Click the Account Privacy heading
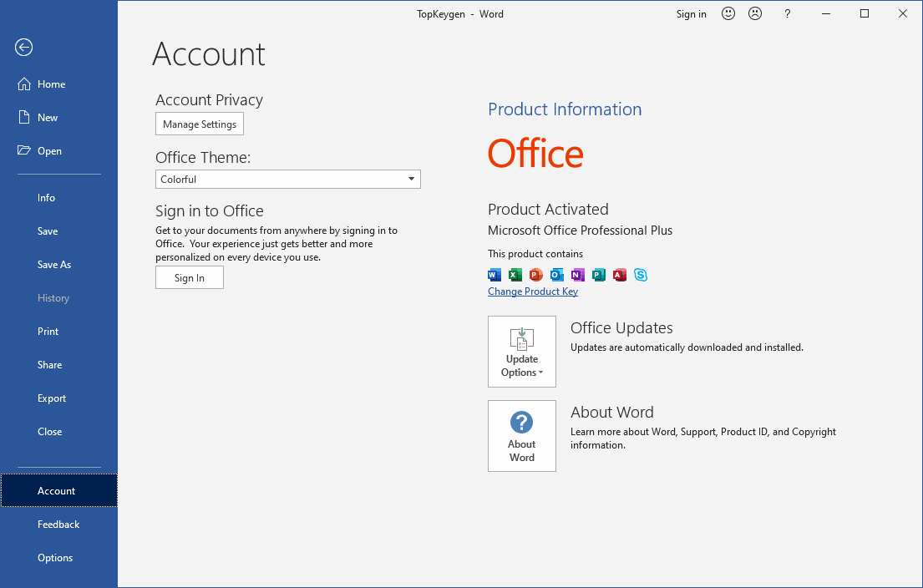Screen dimensions: 923x588 point(209,100)
